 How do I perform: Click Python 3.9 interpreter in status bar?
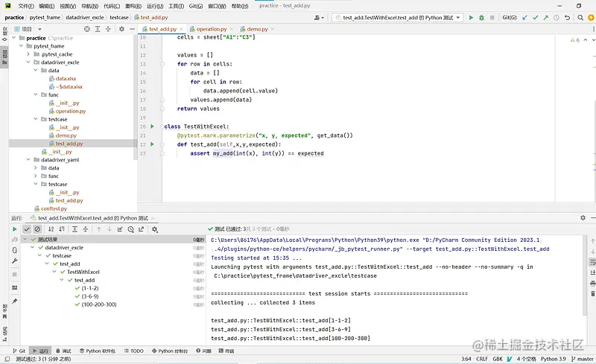pyautogui.click(x=553, y=359)
